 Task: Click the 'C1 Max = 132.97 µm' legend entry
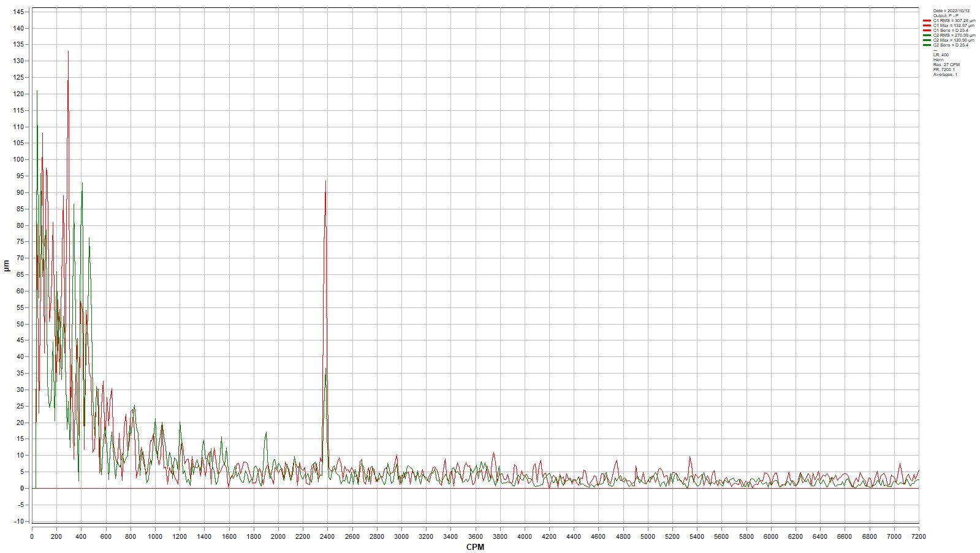point(954,26)
